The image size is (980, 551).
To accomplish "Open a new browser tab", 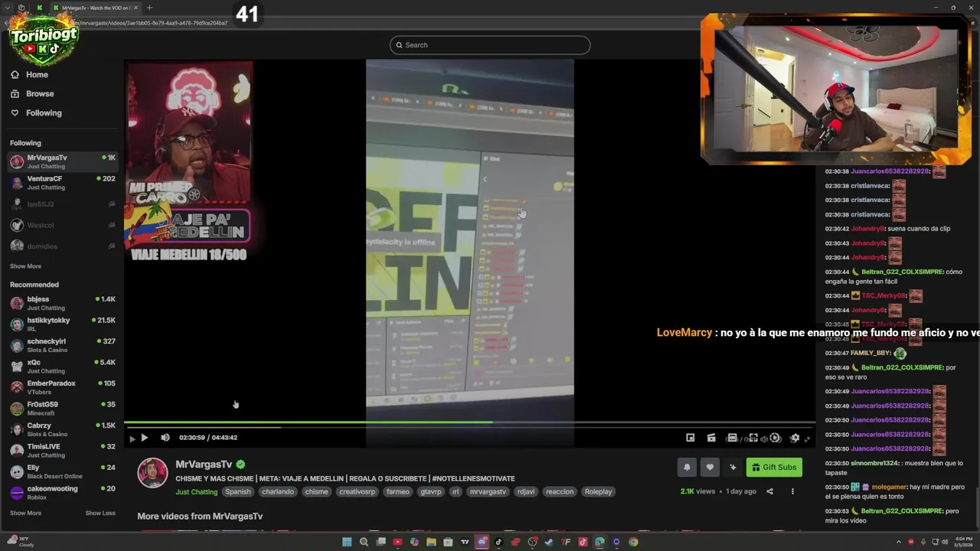I will click(x=149, y=8).
